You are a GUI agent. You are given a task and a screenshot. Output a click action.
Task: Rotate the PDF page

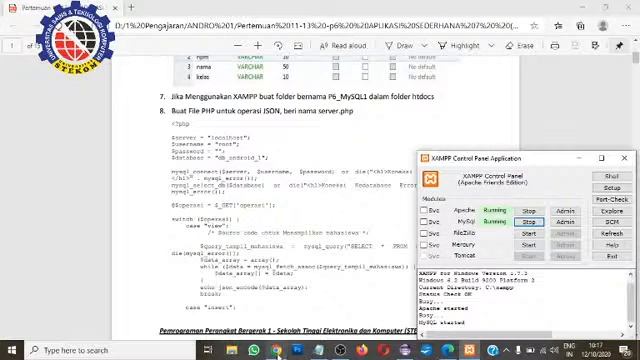pos(278,46)
